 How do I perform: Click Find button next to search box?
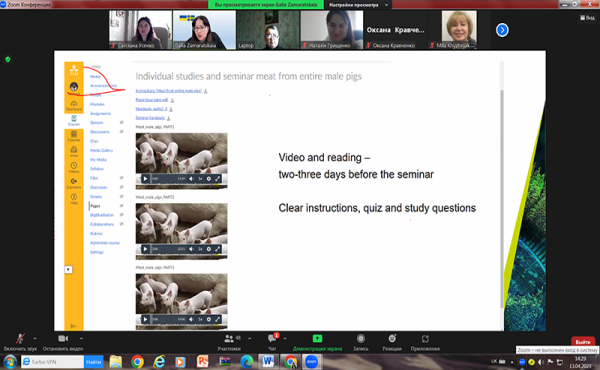pyautogui.click(x=93, y=362)
